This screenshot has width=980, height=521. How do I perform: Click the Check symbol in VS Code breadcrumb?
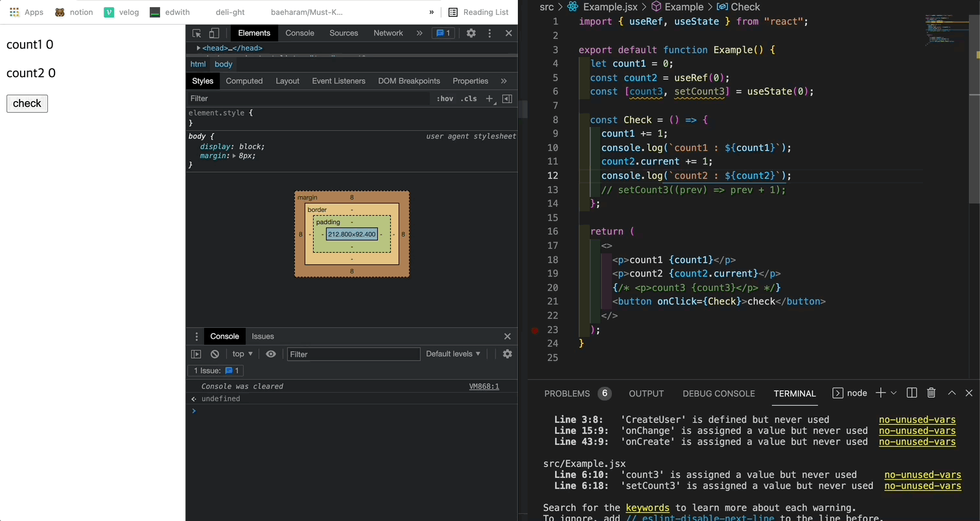(738, 6)
